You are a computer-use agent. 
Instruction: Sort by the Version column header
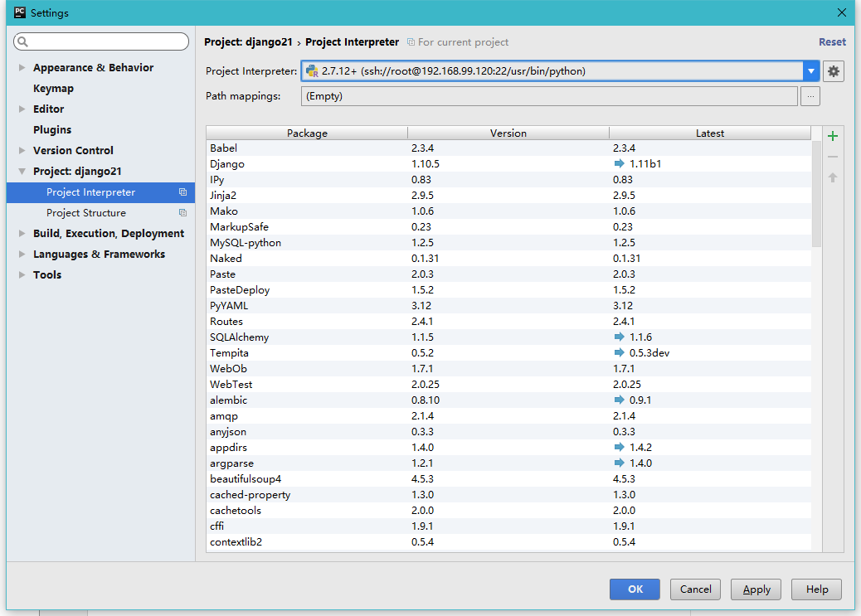coord(508,133)
